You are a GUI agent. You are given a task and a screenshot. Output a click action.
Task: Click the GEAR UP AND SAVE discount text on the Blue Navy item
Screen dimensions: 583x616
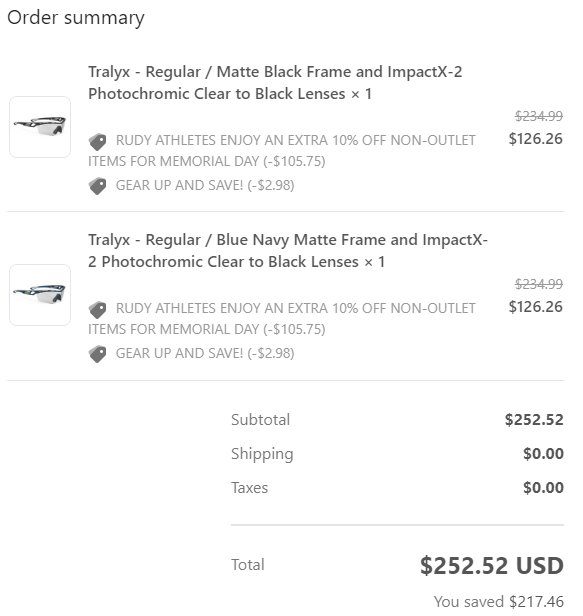[x=205, y=353]
